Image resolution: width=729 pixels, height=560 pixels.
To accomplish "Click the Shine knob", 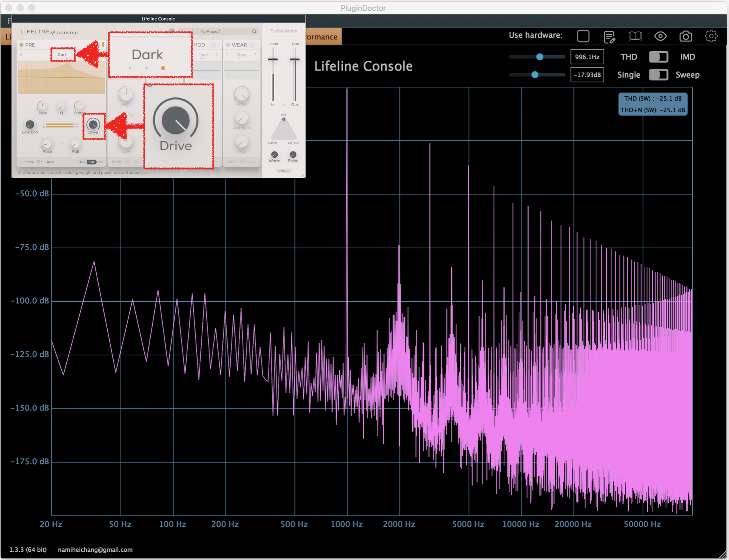I will click(x=293, y=154).
